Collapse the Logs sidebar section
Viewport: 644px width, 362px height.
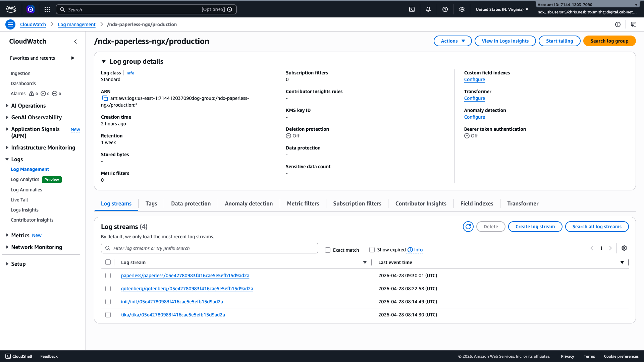7,159
